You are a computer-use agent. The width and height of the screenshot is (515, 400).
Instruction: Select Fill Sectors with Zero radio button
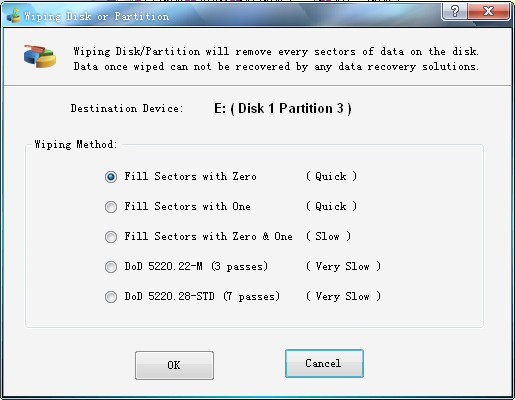111,177
